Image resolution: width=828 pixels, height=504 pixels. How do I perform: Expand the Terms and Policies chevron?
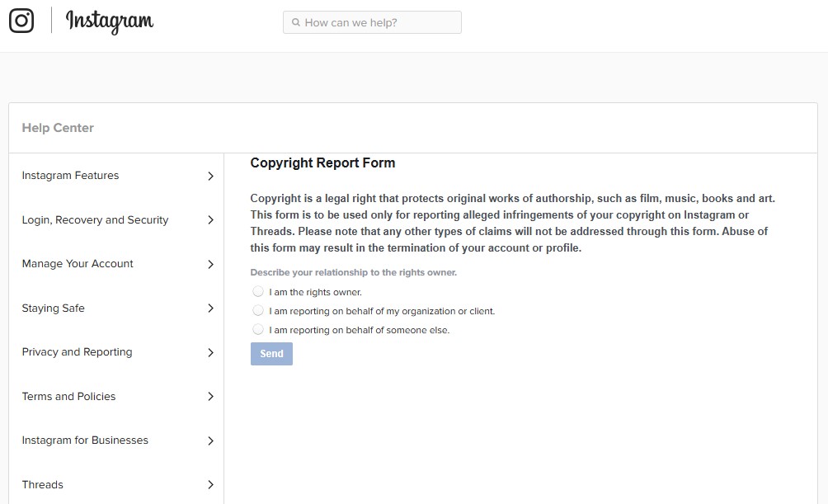(x=211, y=397)
